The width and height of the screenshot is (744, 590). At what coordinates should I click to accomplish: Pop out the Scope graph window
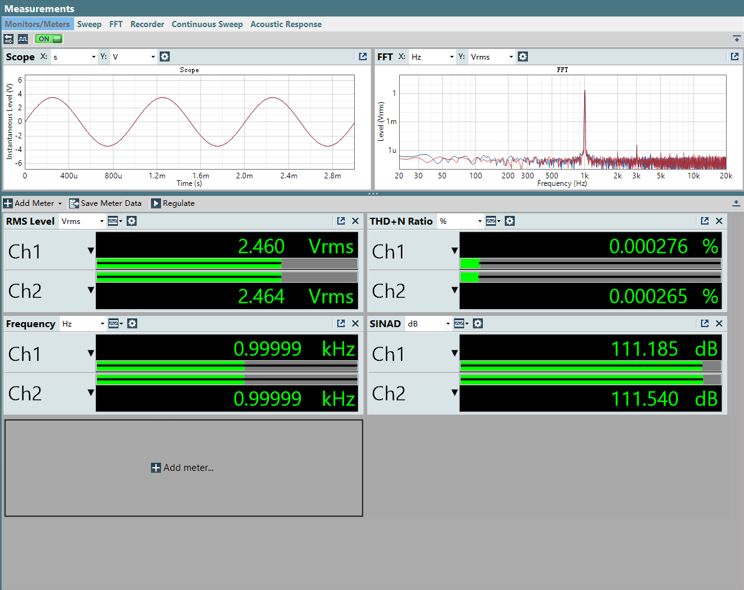363,56
